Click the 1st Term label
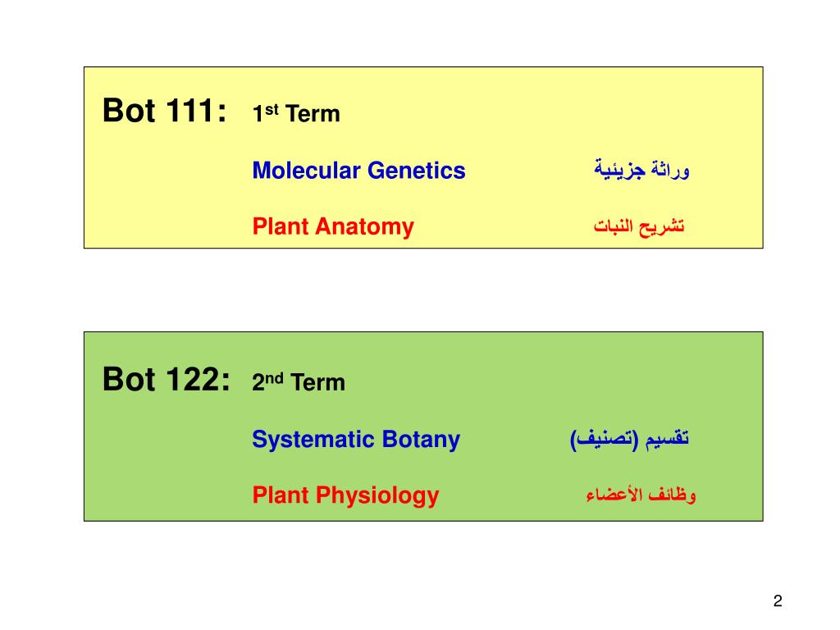Image resolution: width=840 pixels, height=630 pixels. [296, 113]
